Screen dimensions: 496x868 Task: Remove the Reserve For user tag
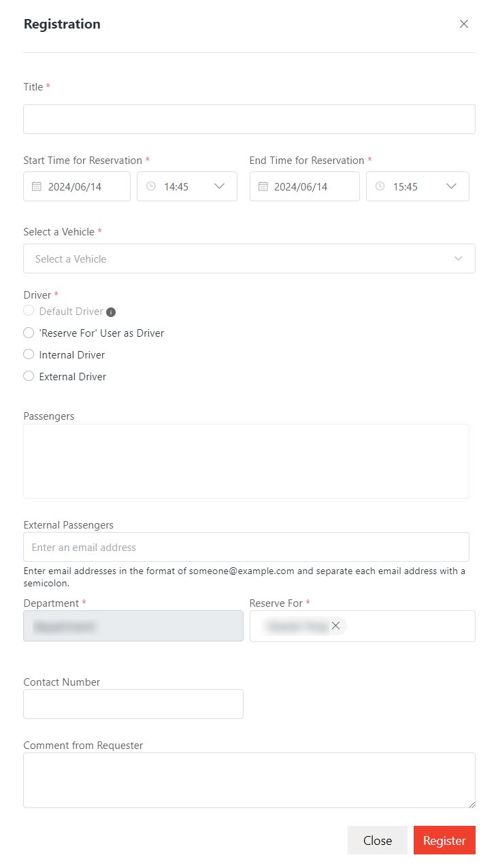click(x=335, y=626)
